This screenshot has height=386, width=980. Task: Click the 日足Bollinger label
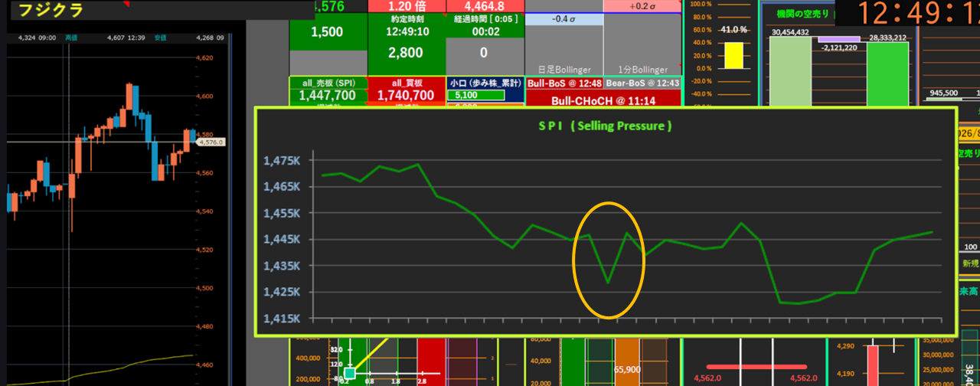click(564, 69)
